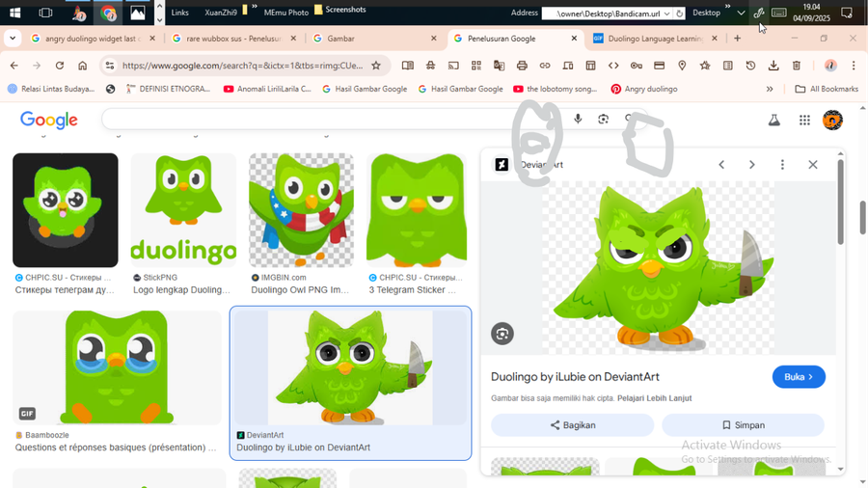The height and width of the screenshot is (488, 868).
Task: Show the previous preview image
Action: point(721,164)
